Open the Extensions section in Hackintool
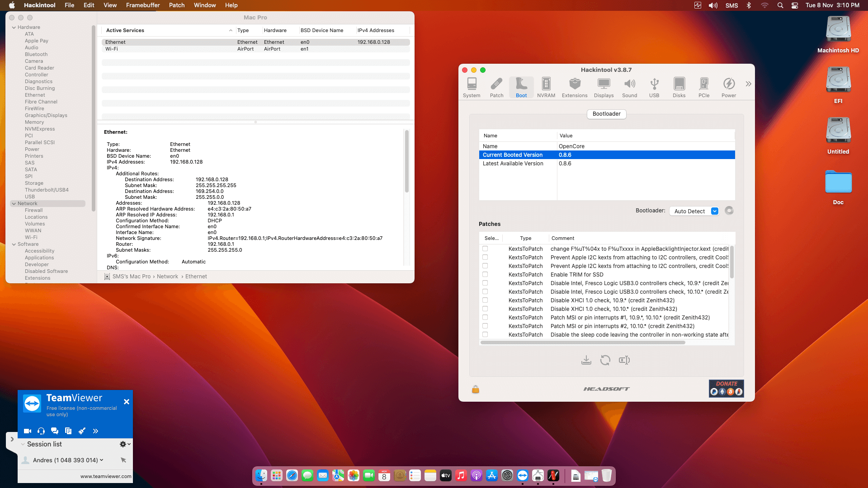 575,87
